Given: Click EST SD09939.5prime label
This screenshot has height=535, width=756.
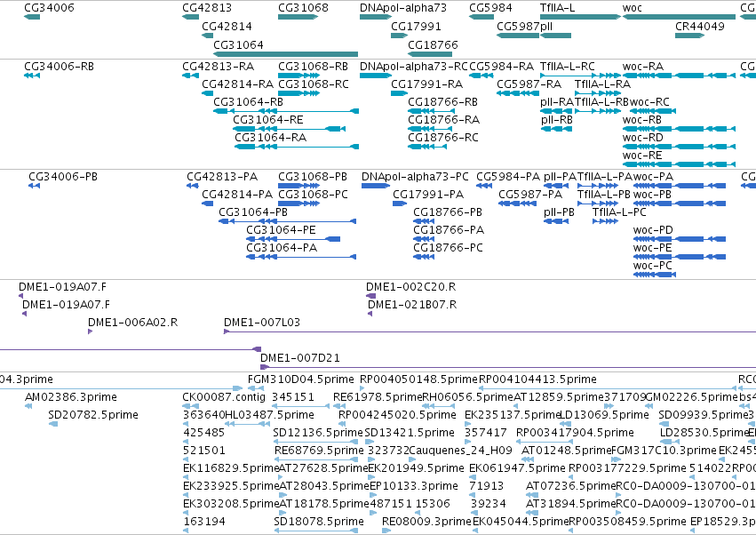Looking at the screenshot, I should click(704, 415).
